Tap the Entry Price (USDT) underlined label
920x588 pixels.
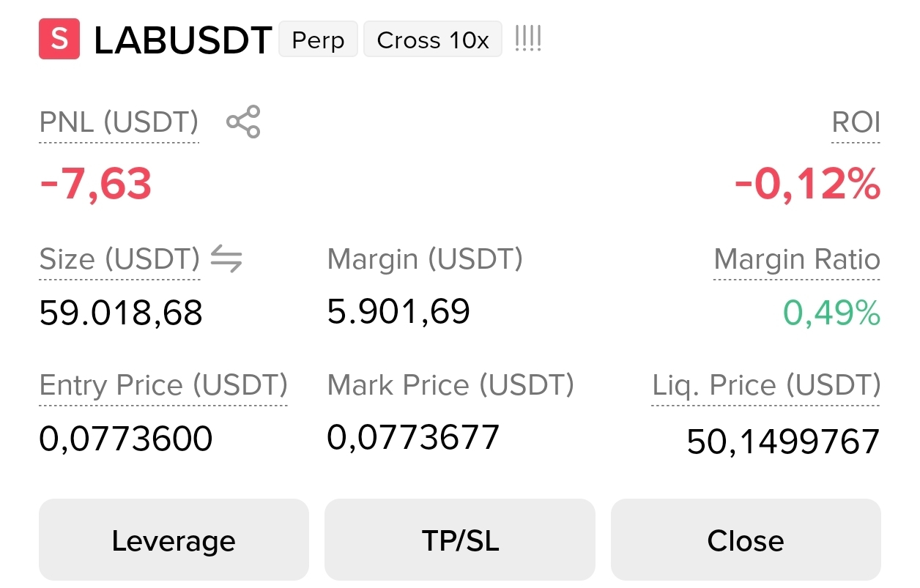pos(163,386)
